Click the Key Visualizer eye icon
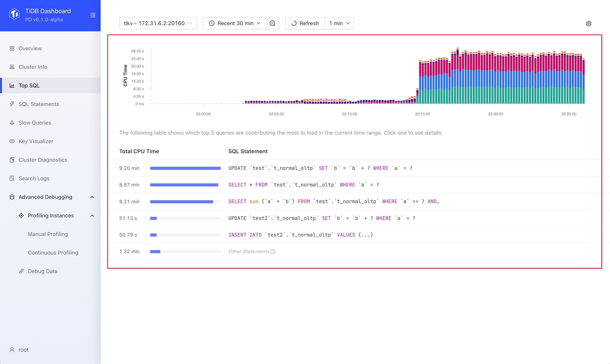This screenshot has width=610, height=364. pyautogui.click(x=12, y=141)
